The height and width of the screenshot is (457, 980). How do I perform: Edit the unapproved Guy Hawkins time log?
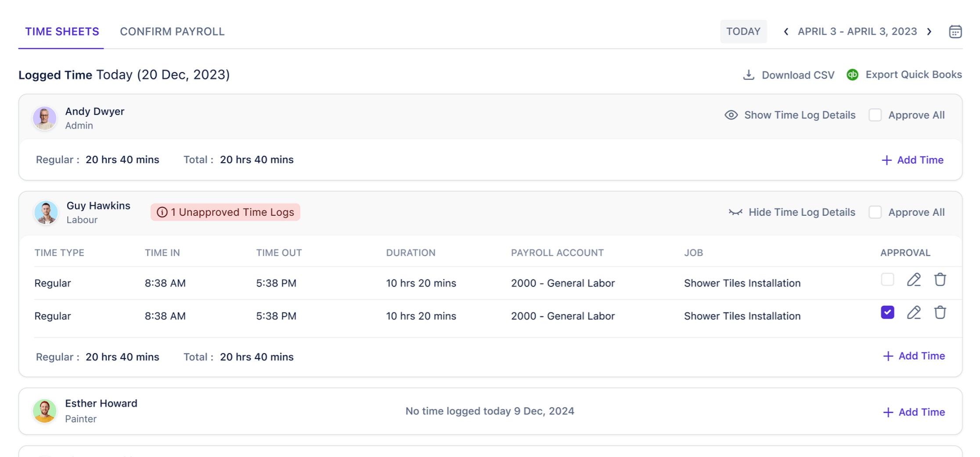point(914,280)
